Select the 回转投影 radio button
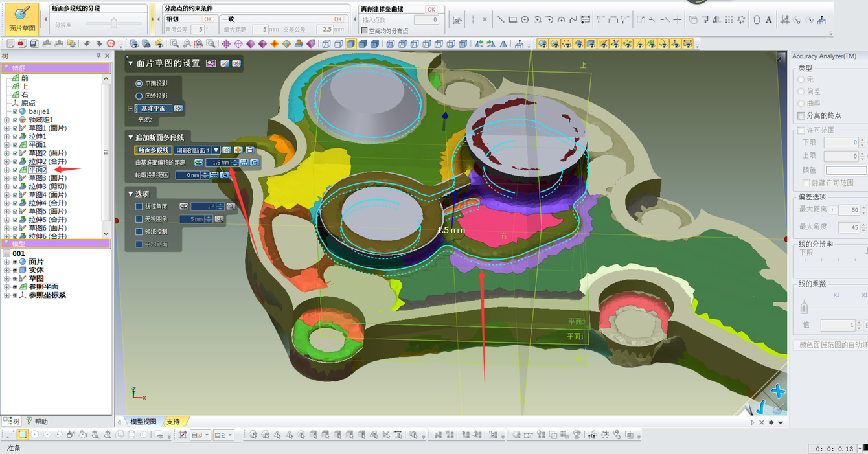This screenshot has height=454, width=868. click(x=139, y=96)
